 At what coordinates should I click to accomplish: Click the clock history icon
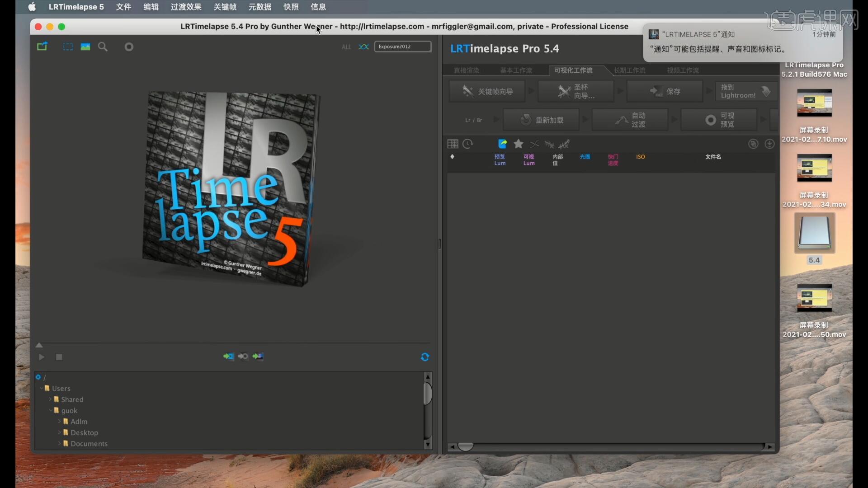click(468, 144)
